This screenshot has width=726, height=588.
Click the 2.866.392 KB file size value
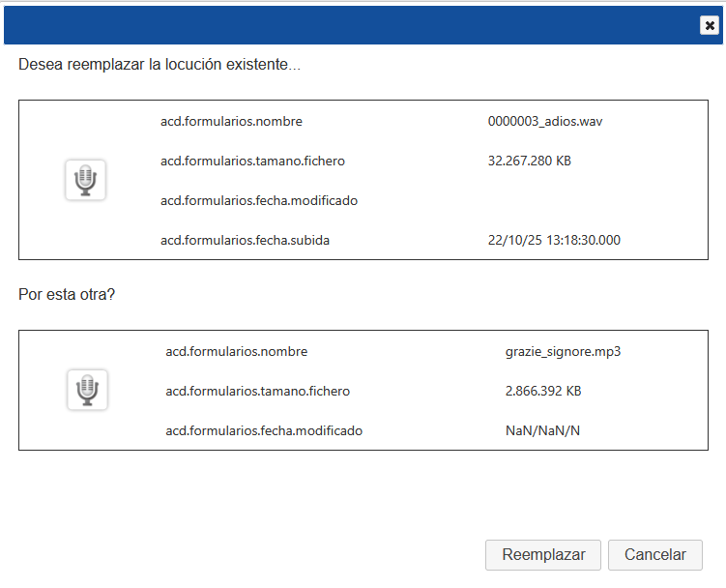pos(542,392)
